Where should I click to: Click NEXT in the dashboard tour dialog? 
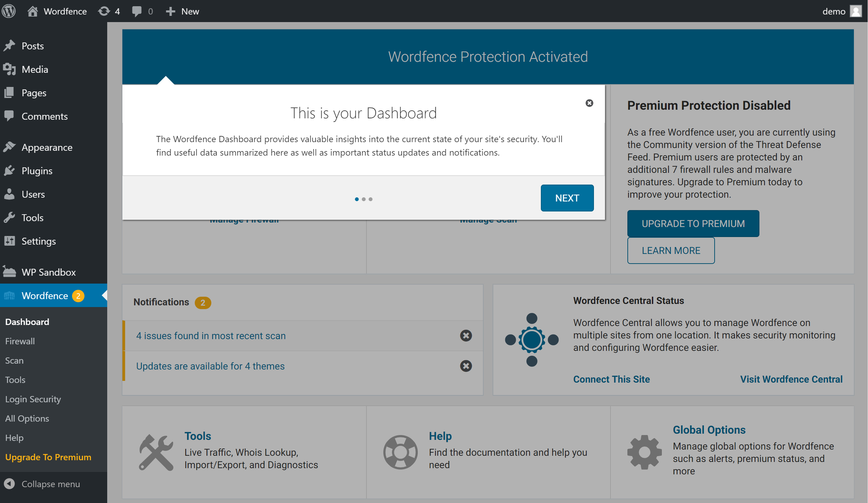[x=567, y=198]
